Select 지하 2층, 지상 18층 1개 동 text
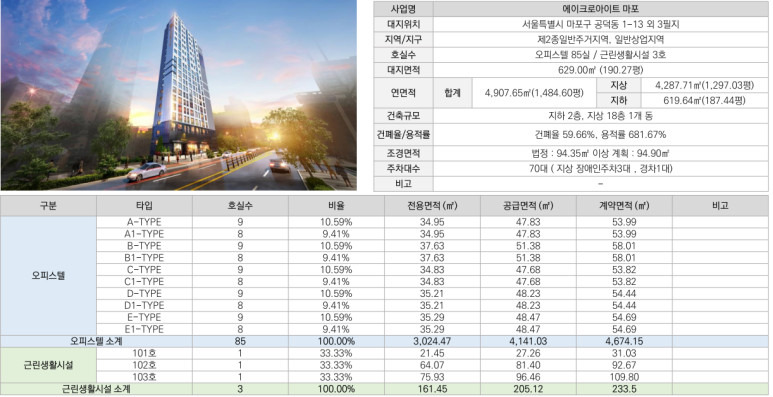 pos(600,116)
